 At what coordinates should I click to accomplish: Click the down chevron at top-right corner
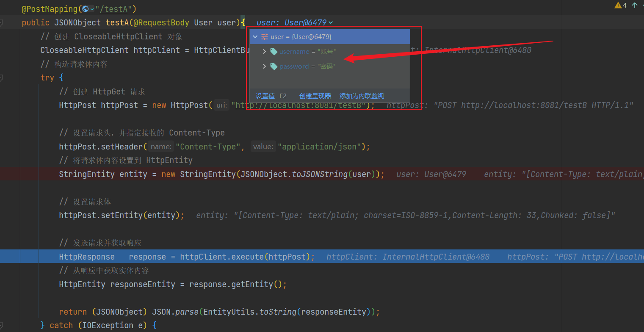click(642, 4)
